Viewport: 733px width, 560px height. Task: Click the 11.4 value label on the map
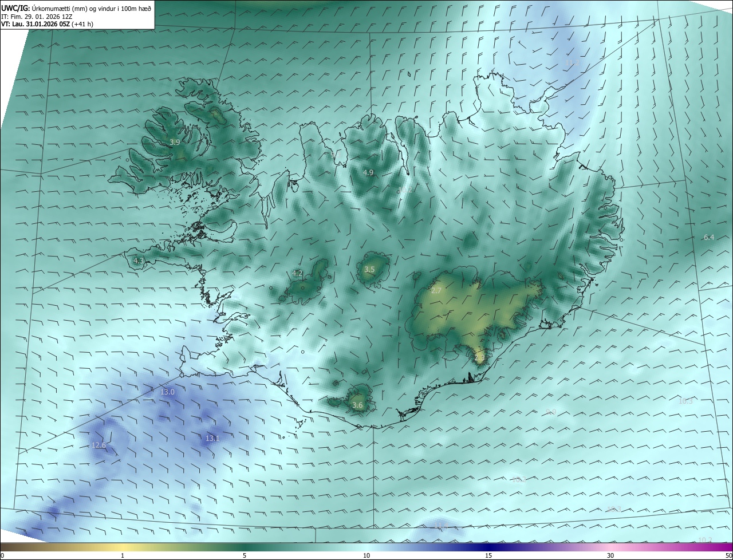click(x=440, y=525)
